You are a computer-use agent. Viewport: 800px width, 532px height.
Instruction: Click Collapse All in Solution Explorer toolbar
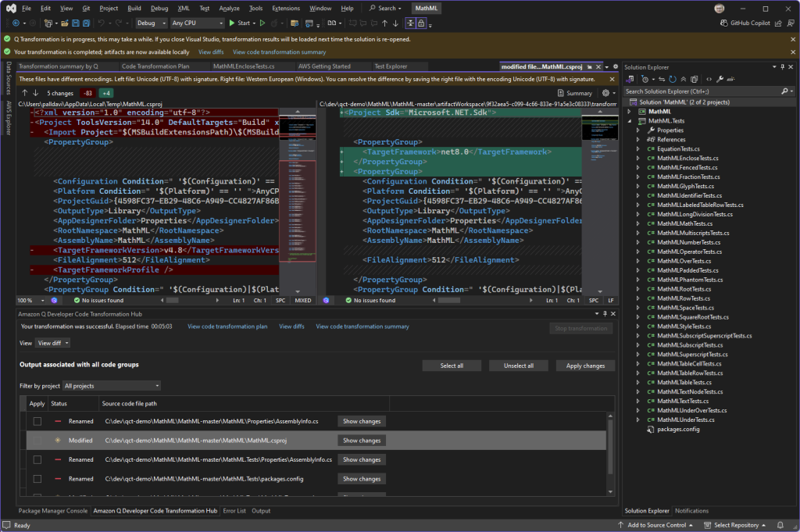[x=685, y=79]
